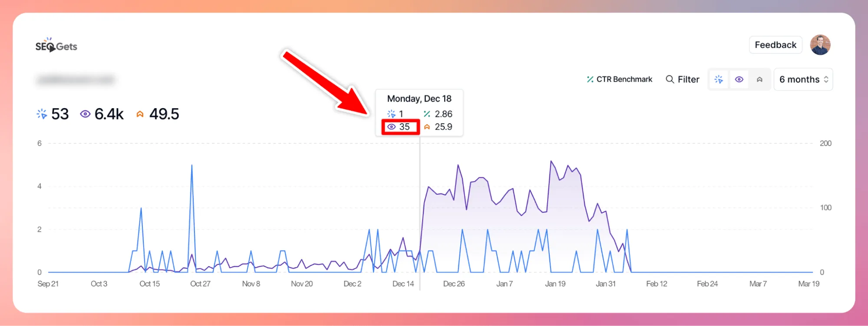
Task: Click the Filter text label
Action: (x=688, y=79)
